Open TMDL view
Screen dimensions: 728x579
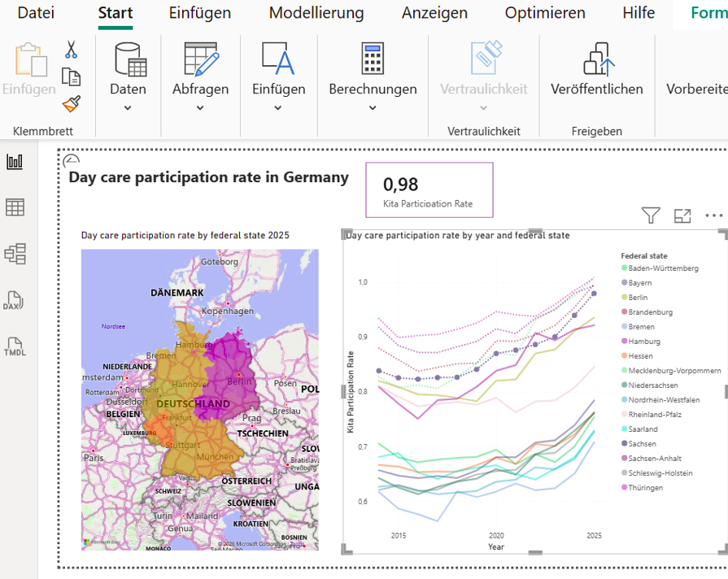(x=15, y=347)
